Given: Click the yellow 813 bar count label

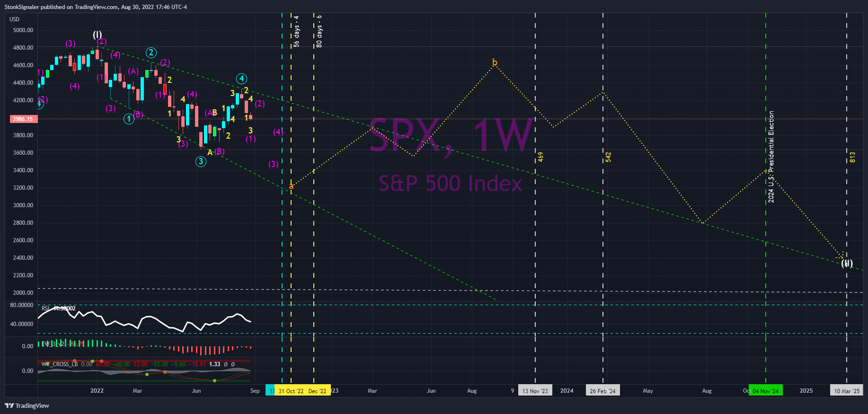Looking at the screenshot, I should click(852, 157).
